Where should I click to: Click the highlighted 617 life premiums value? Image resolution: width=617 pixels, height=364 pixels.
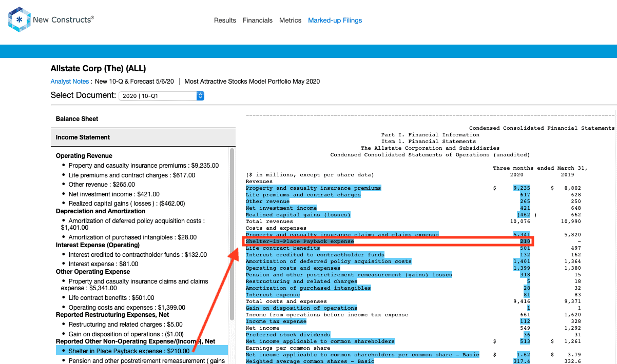pos(525,195)
